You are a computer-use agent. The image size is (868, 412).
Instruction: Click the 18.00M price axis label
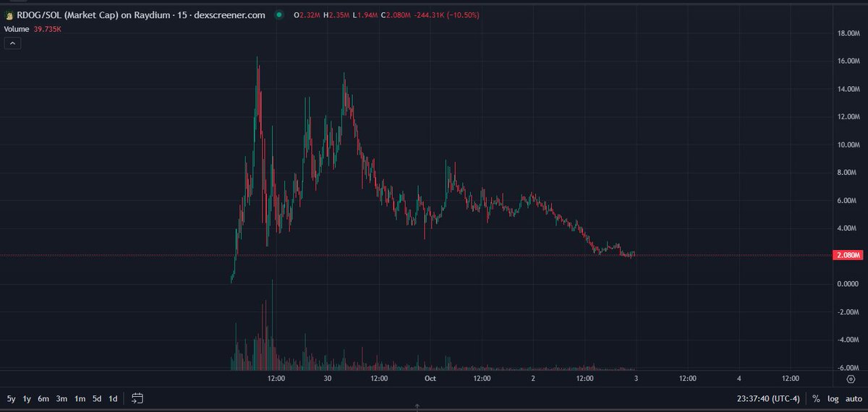point(848,33)
